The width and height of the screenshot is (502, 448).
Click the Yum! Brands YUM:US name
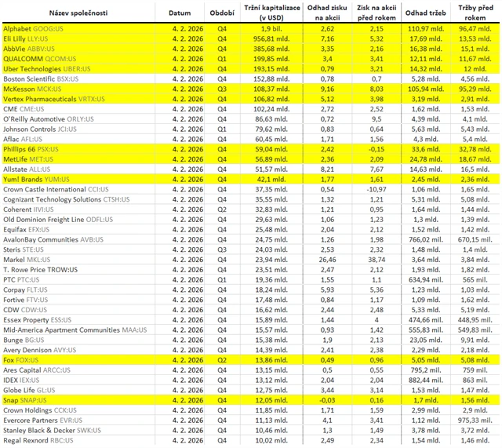[41, 180]
